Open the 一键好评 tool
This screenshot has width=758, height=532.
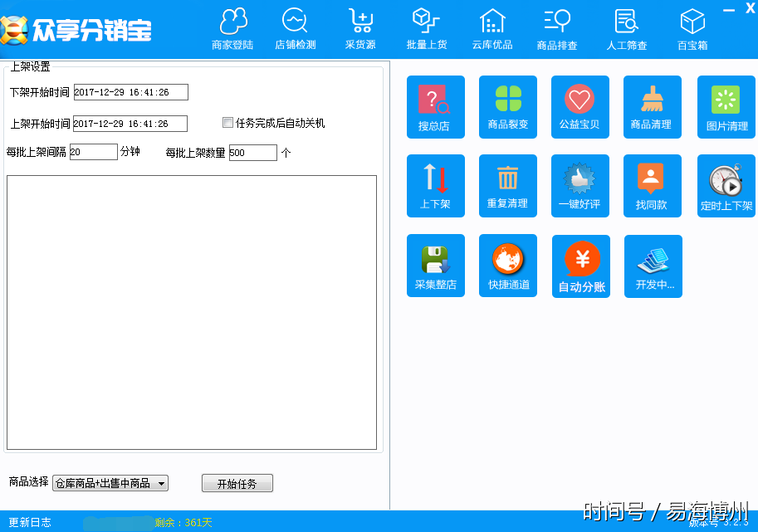[x=580, y=186]
